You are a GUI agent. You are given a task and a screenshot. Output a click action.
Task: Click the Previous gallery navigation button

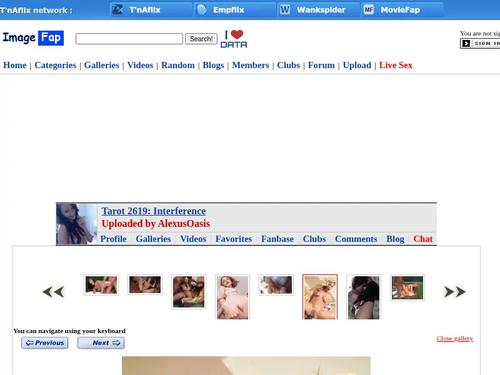[45, 343]
